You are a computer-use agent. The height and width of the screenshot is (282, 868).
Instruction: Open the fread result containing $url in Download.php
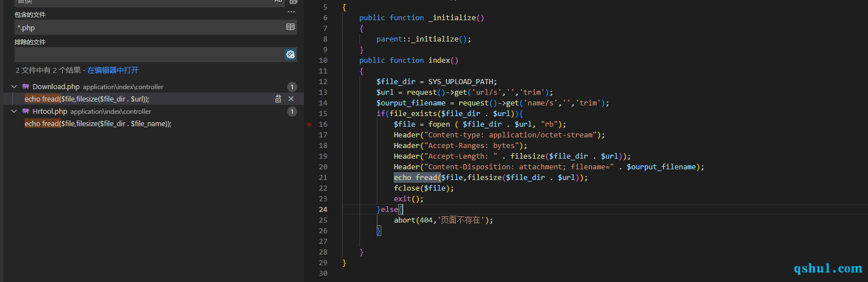(x=87, y=99)
